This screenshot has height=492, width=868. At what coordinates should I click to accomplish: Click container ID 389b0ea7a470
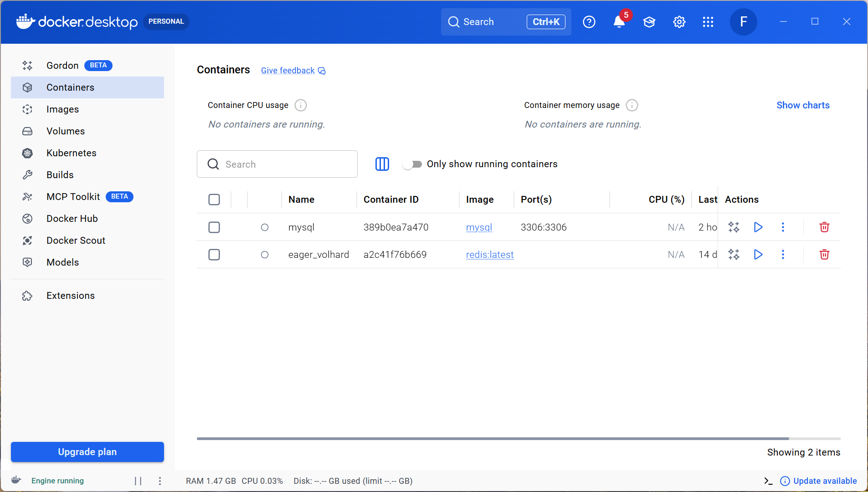coord(396,227)
